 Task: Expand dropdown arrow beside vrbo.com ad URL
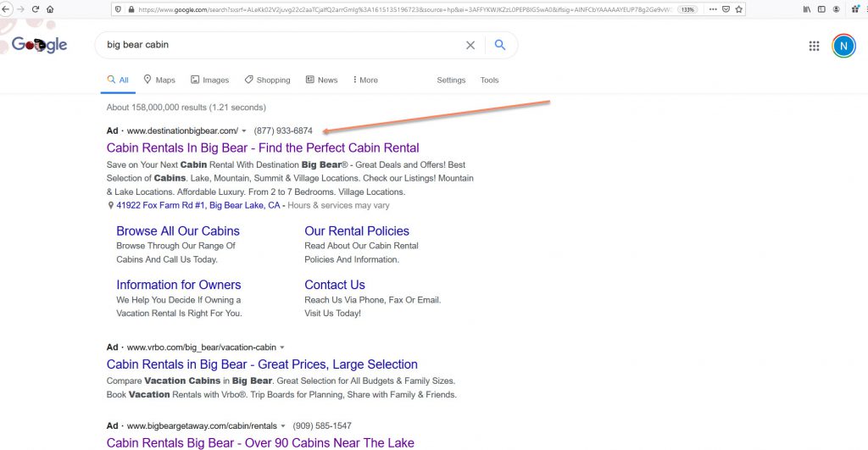coord(281,347)
